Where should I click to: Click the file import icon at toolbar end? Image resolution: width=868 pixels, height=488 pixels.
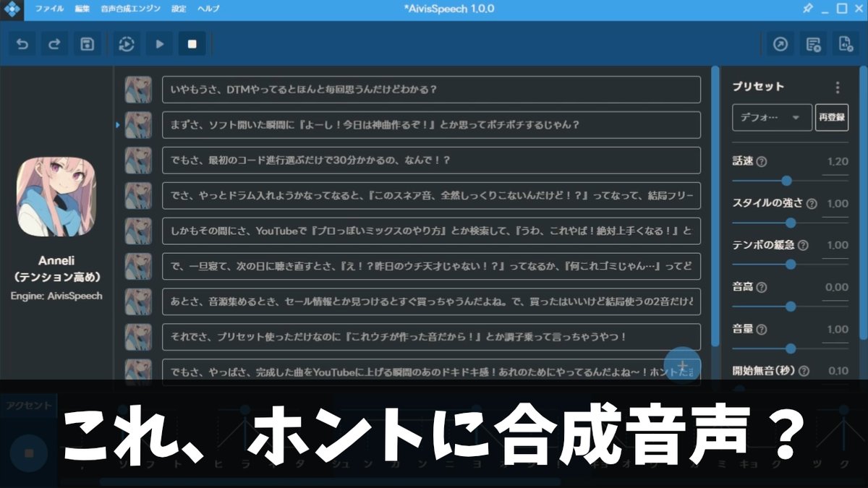(x=845, y=44)
